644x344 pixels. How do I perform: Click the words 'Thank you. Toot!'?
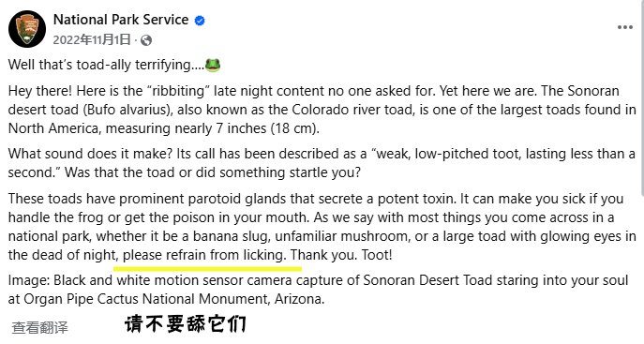coord(341,255)
